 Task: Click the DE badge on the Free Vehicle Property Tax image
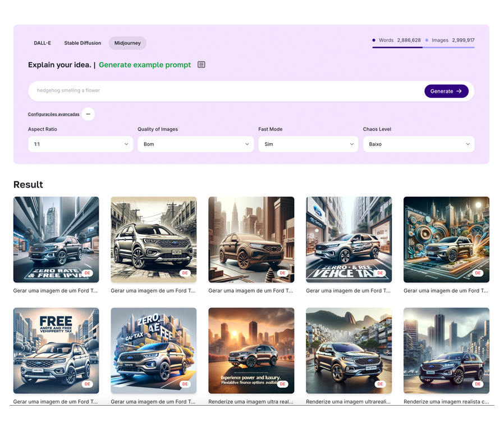[87, 384]
